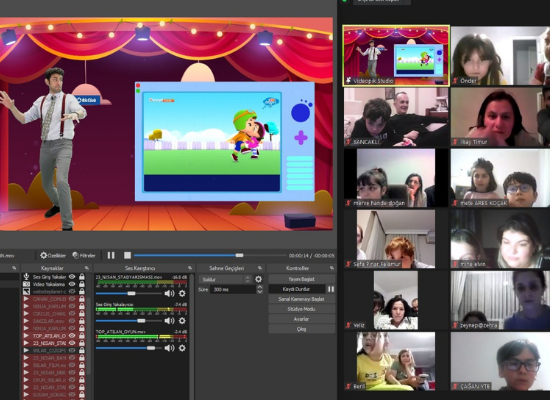This screenshot has width=550, height=400.
Task: Select the 90LAR_CIZGIFI source row
Action: 54,350
